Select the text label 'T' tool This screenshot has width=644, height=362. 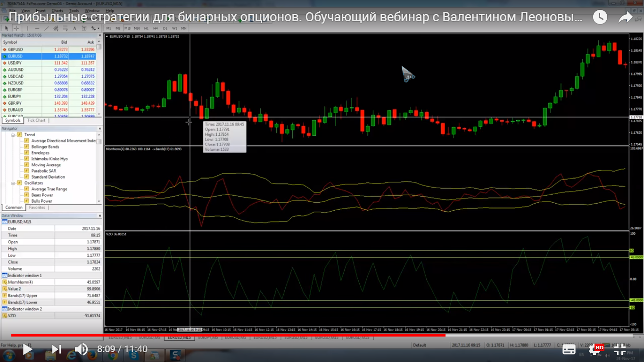[x=84, y=28]
